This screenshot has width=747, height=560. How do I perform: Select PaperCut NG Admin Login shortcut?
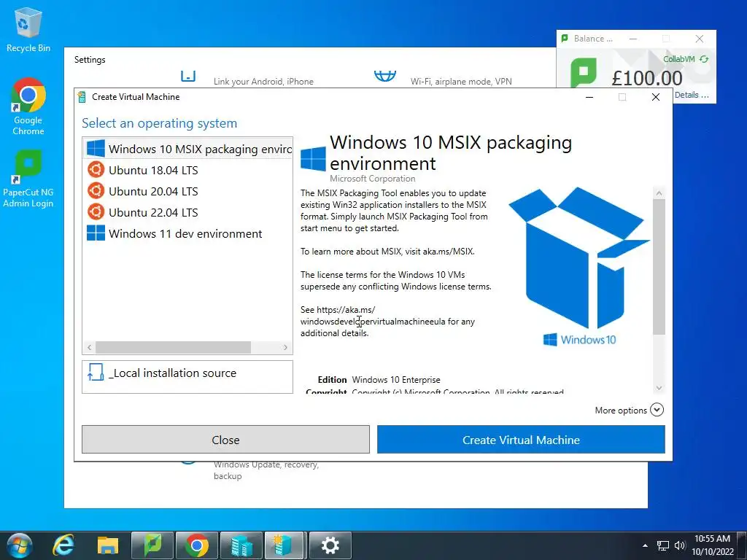click(28, 179)
